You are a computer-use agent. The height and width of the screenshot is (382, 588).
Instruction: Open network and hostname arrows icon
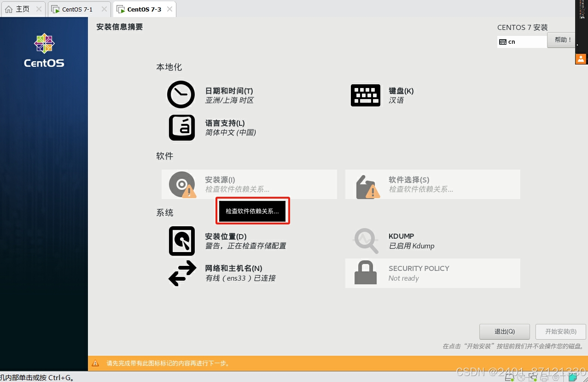pyautogui.click(x=182, y=273)
